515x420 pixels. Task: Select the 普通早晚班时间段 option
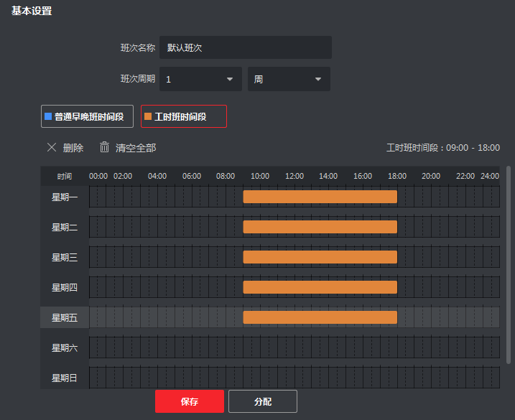click(x=87, y=116)
